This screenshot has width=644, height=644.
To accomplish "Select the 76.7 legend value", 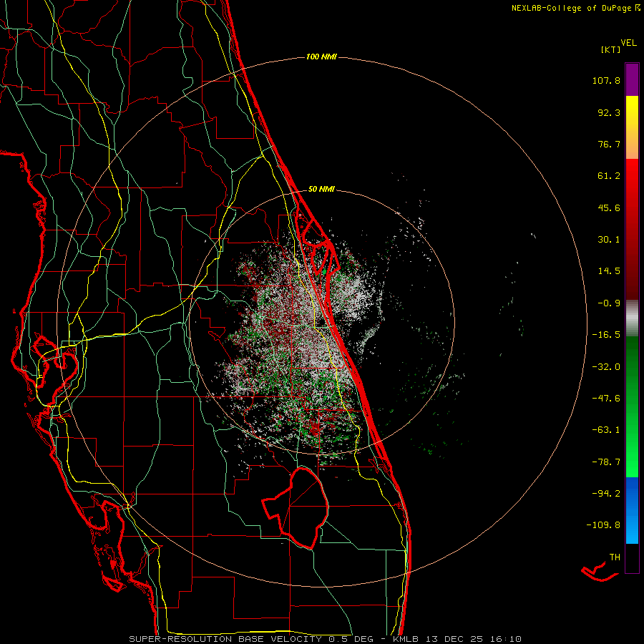I will point(609,144).
